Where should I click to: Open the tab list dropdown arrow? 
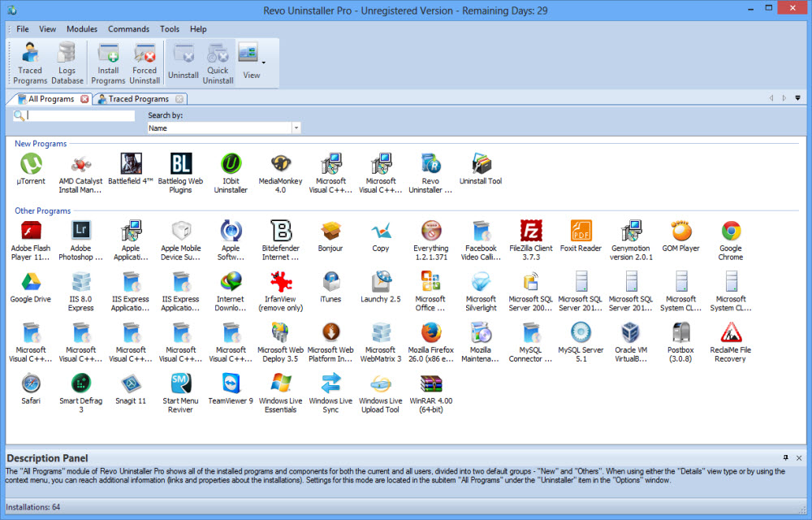(797, 97)
